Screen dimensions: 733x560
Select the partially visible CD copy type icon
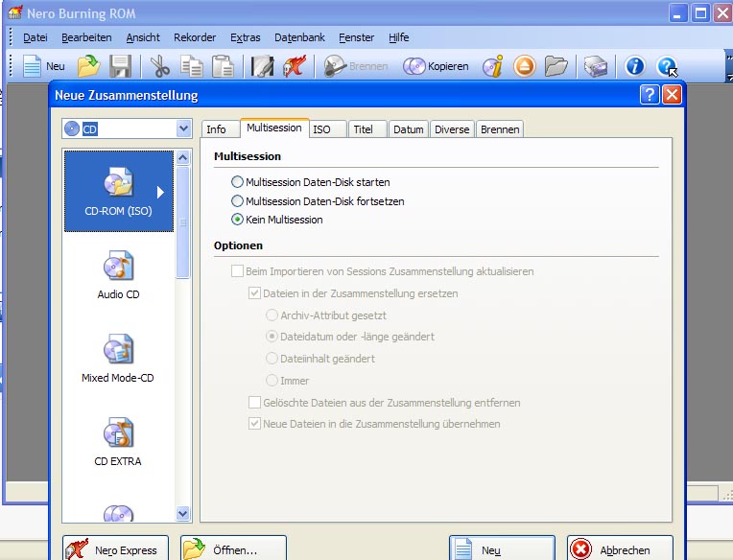pyautogui.click(x=119, y=513)
